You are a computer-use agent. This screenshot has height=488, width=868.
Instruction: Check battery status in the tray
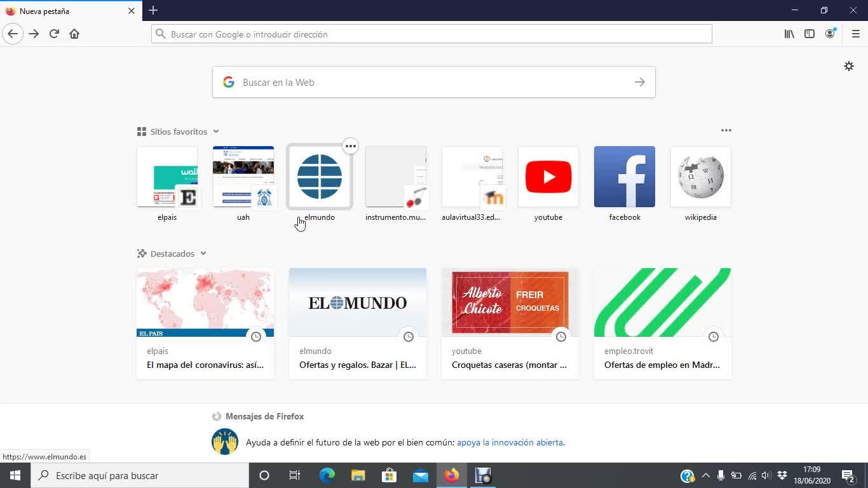pos(736,475)
